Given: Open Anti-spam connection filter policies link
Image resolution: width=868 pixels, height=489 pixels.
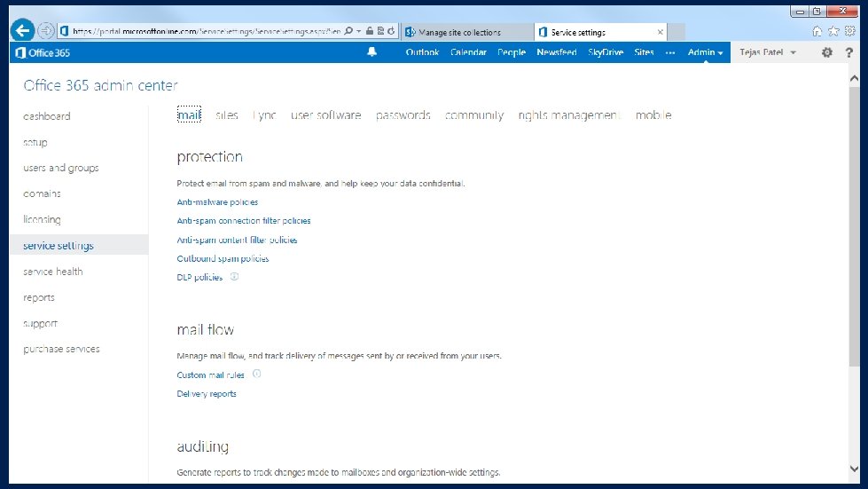Looking at the screenshot, I should [244, 220].
